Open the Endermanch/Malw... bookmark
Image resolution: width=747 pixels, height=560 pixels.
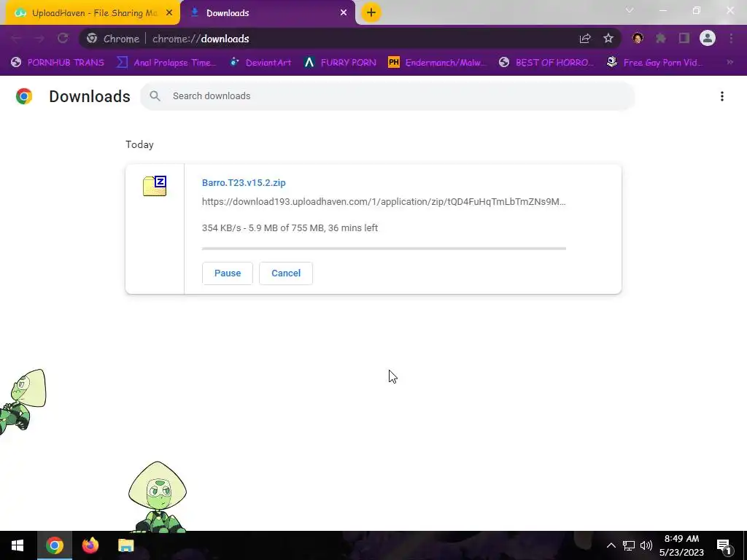click(438, 63)
